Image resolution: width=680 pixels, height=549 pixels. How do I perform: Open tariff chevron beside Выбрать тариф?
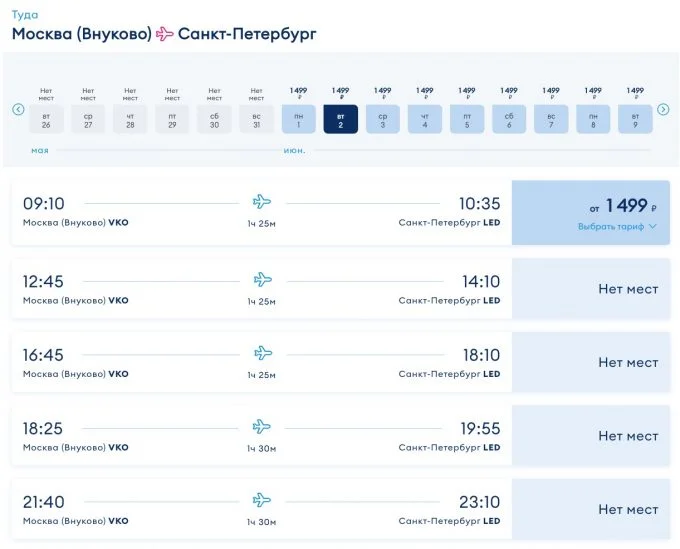pyautogui.click(x=653, y=226)
